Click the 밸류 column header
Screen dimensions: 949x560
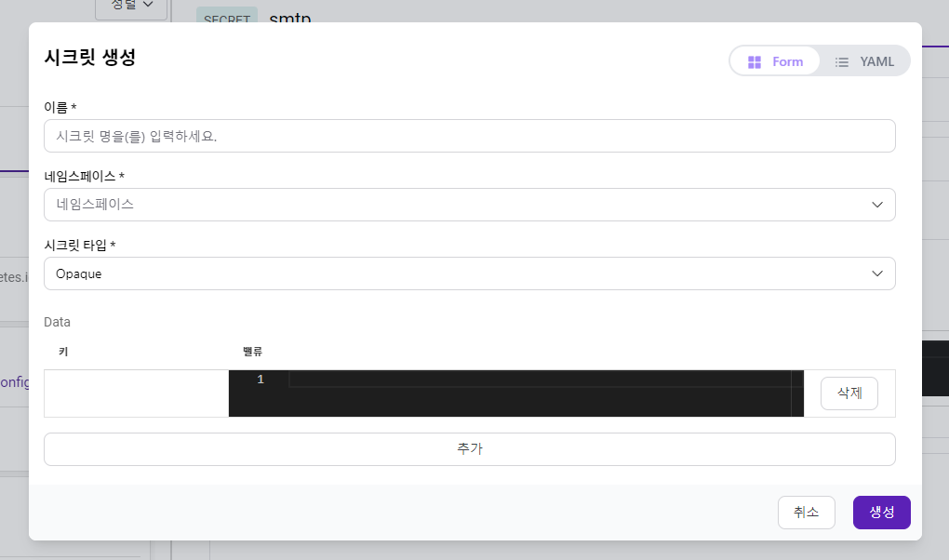(x=252, y=352)
